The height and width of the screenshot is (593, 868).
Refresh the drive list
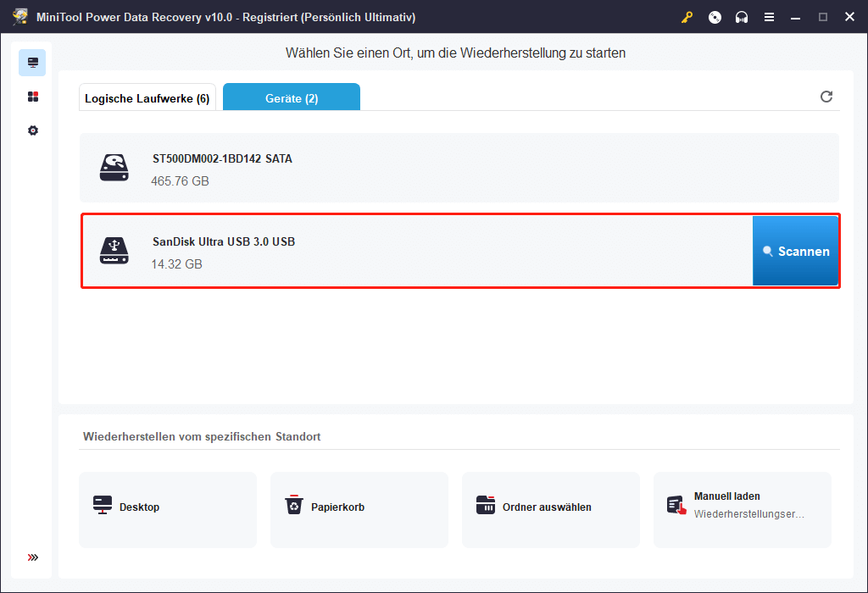(x=826, y=97)
